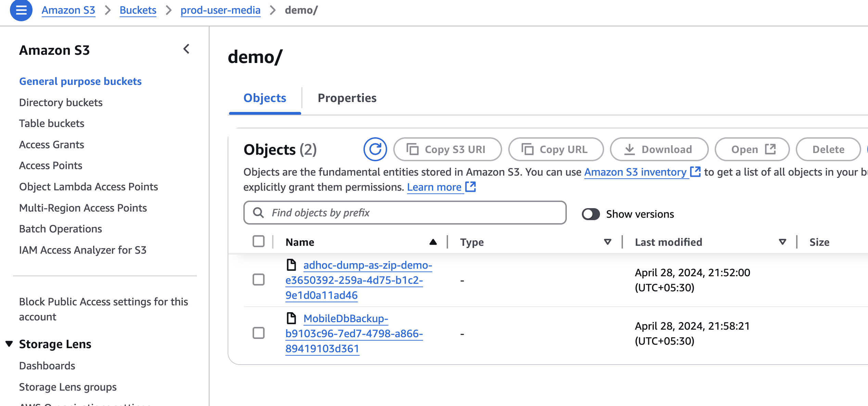Open the MobileDbBackup object link
The width and height of the screenshot is (868, 406).
[x=354, y=333]
